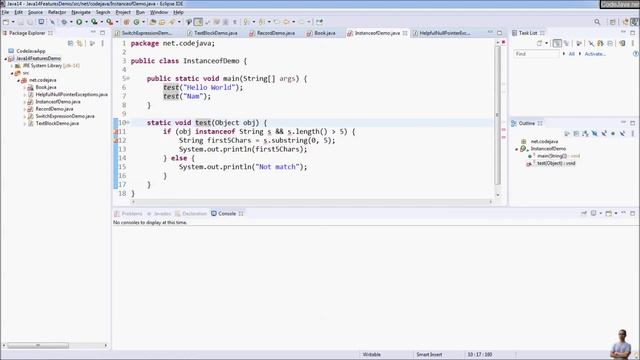This screenshot has height=360, width=640.
Task: Collapse the src folder node
Action: pos(12,73)
